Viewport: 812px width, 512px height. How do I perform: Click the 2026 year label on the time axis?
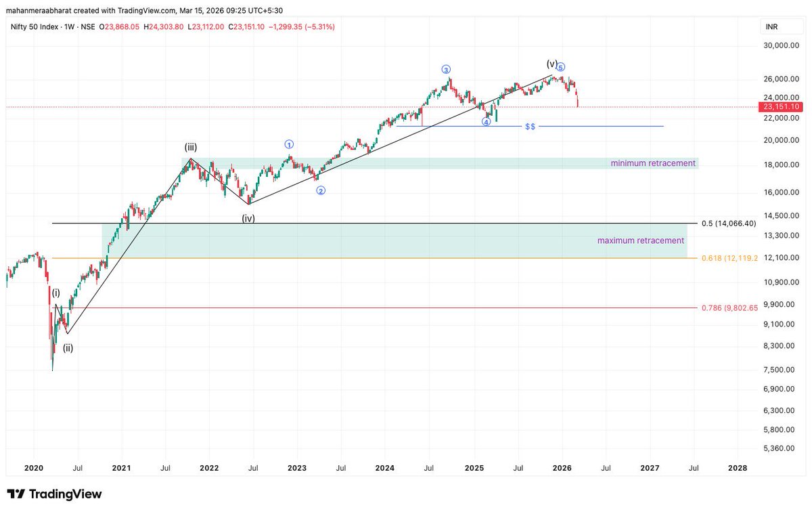point(562,468)
